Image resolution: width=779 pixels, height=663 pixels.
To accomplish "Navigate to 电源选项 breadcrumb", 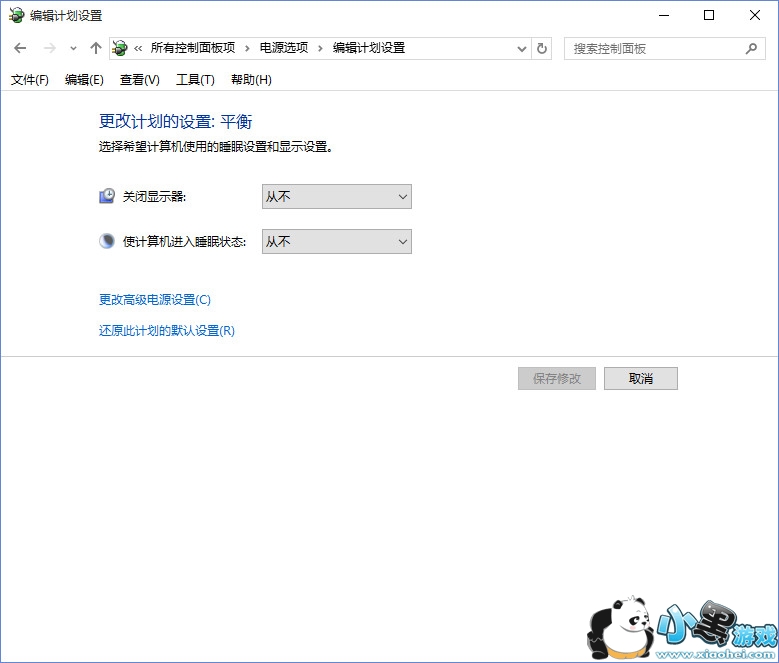I will [284, 48].
